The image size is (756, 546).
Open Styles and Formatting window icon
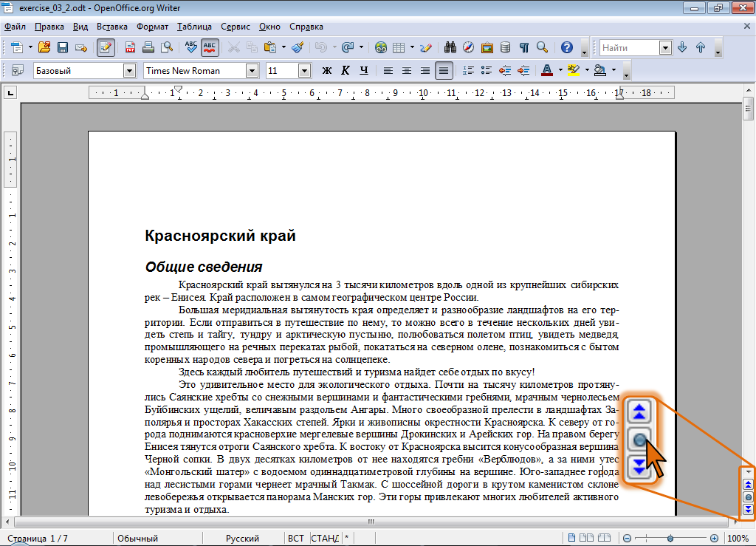(x=18, y=70)
